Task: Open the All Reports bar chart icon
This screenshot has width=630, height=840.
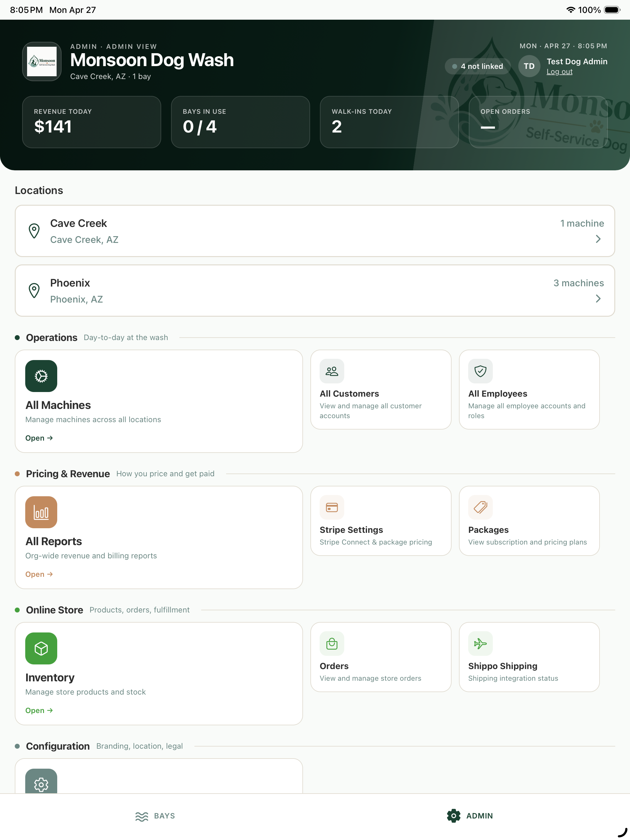Action: tap(41, 512)
